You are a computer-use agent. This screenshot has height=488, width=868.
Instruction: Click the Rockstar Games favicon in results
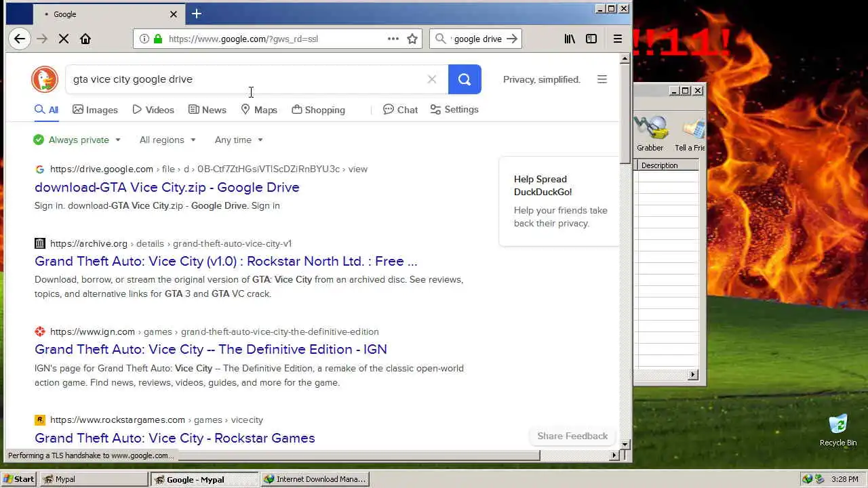click(x=40, y=420)
